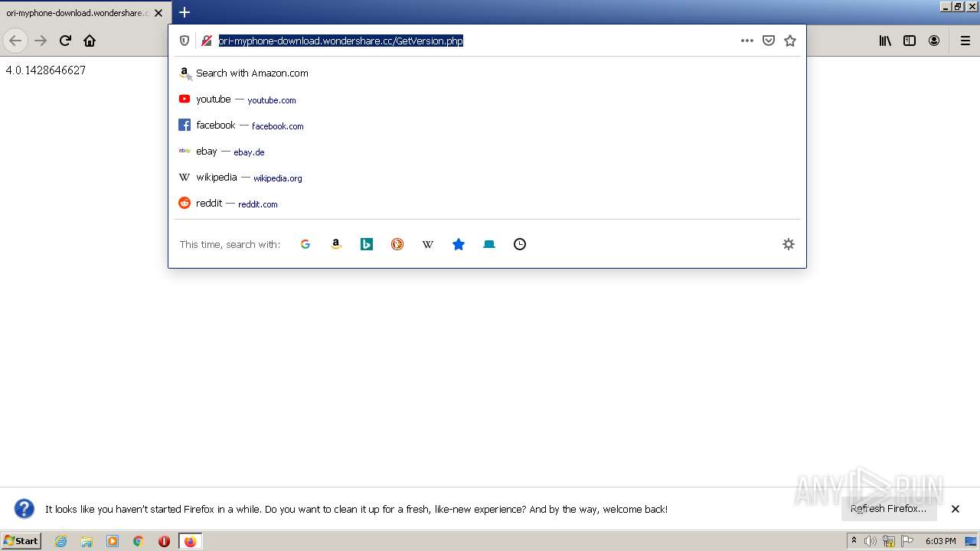Search this time with DuckDuckGo

point(397,244)
